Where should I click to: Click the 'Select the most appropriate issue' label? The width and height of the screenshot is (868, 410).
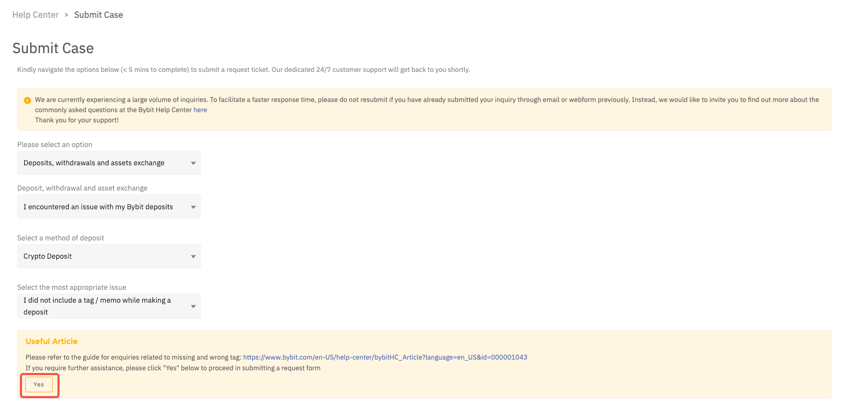(72, 288)
